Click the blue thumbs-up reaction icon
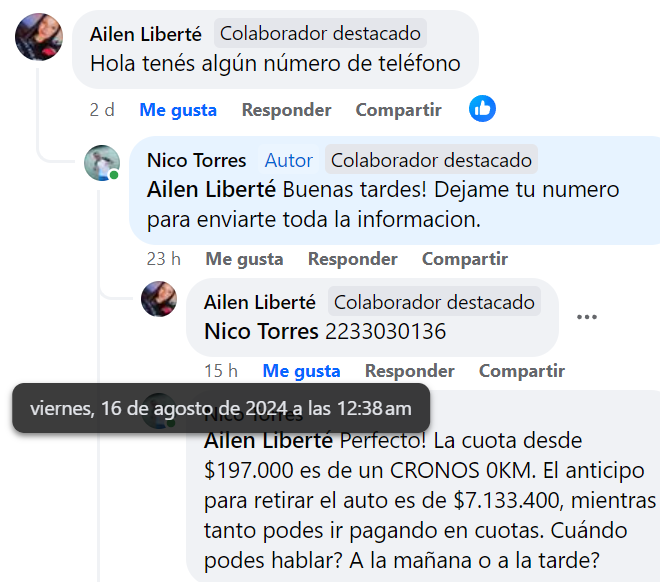The height and width of the screenshot is (582, 660). (x=482, y=109)
